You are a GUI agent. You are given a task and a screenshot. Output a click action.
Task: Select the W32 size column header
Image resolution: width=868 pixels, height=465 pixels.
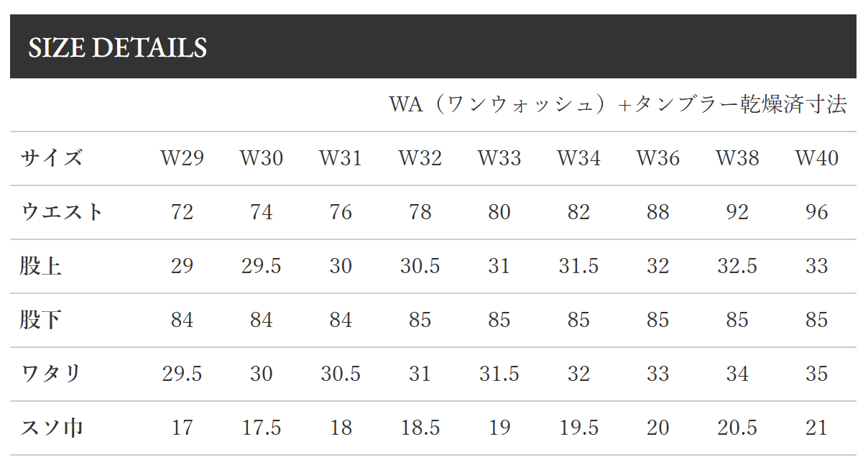tap(420, 158)
